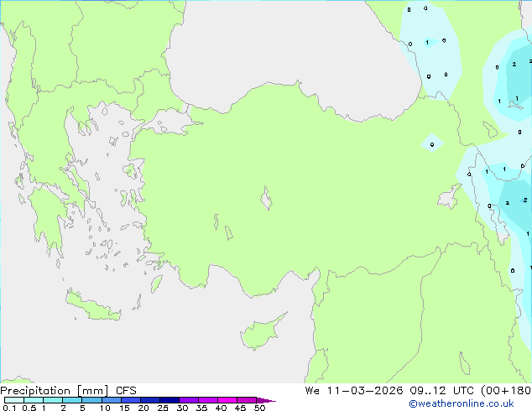
Task: Click the isolated diamond-shaped precipitation patch with 0
Action: [x=432, y=143]
